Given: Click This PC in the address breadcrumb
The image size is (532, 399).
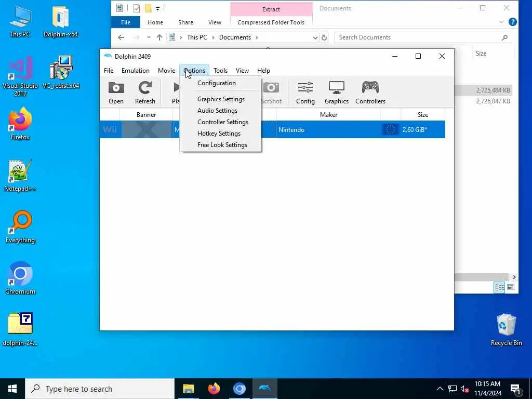Looking at the screenshot, I should (x=197, y=37).
